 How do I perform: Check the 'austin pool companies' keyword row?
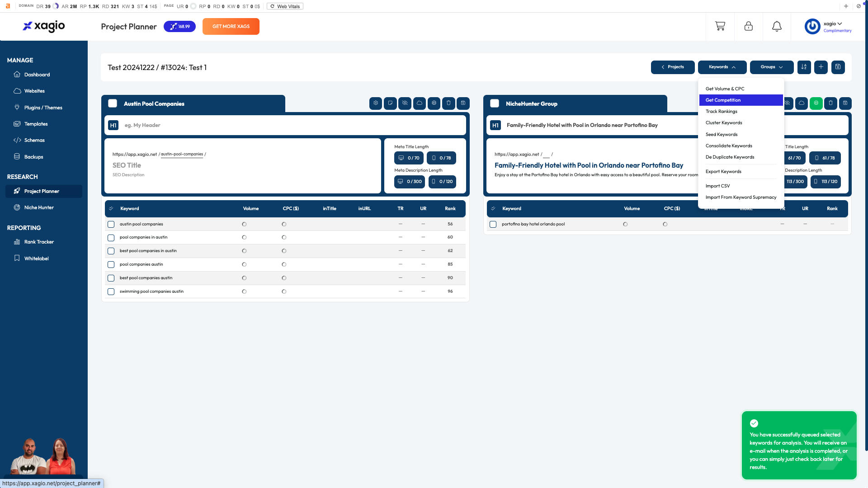[111, 224]
